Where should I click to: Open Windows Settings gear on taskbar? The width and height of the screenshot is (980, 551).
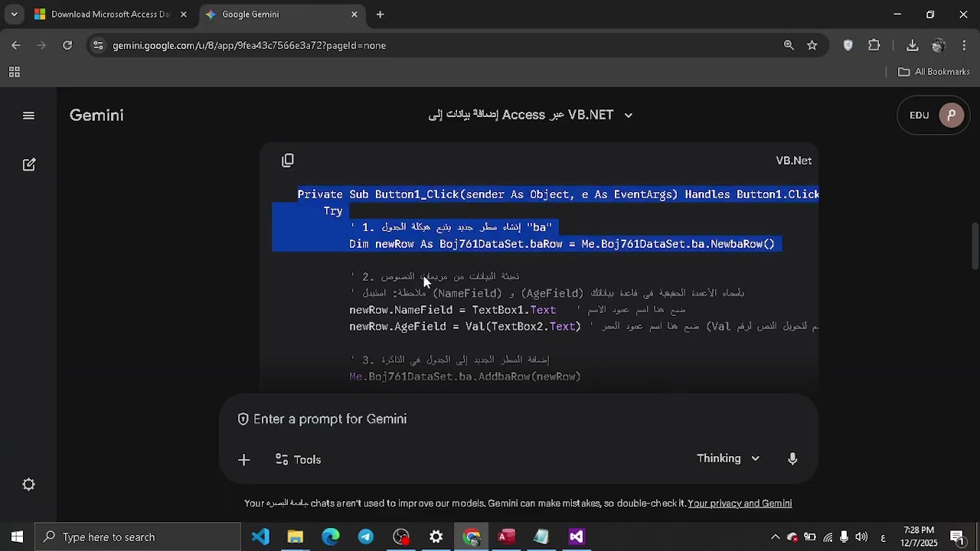tap(436, 537)
